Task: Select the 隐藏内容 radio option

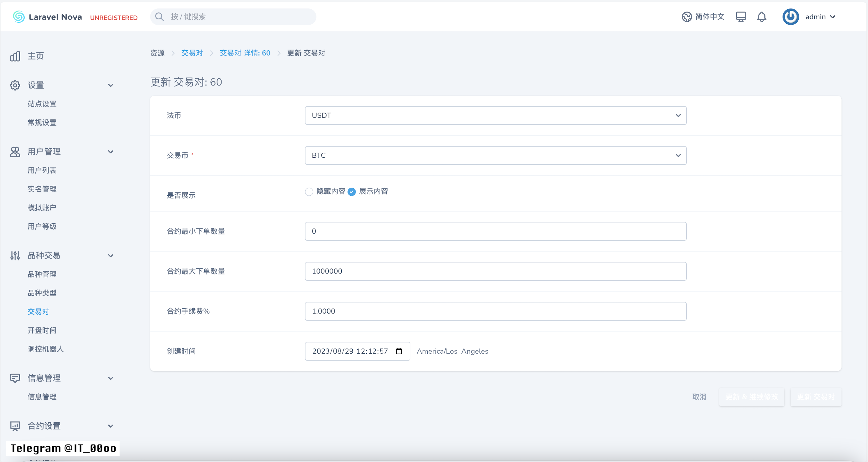Action: click(x=309, y=192)
